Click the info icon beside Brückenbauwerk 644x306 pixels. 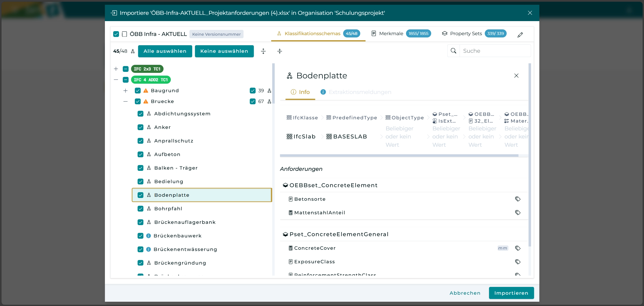point(148,236)
